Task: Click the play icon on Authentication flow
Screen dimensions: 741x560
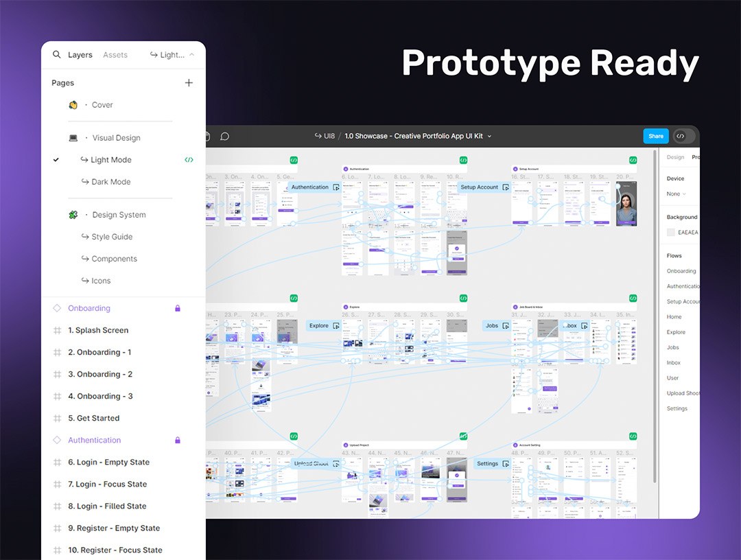Action: [336, 187]
